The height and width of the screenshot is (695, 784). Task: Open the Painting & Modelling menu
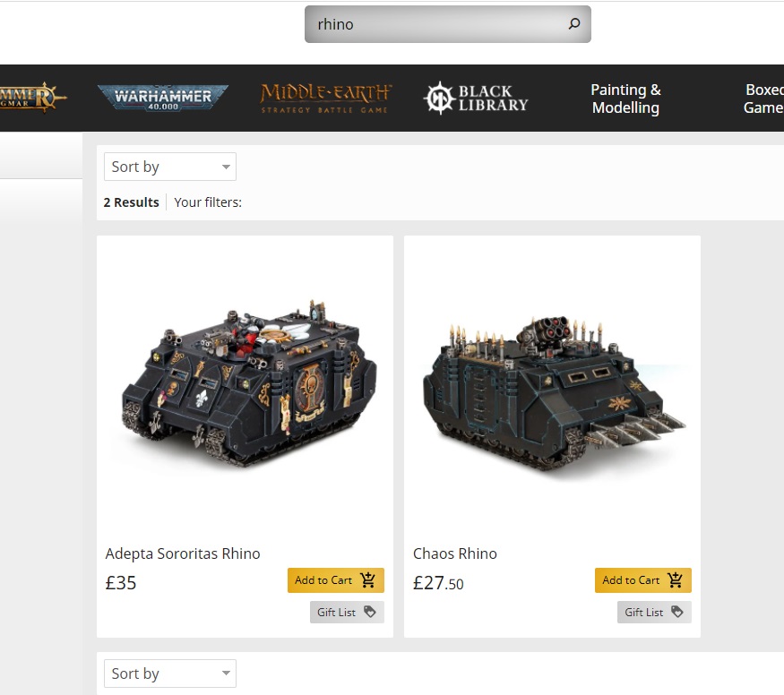(x=625, y=99)
